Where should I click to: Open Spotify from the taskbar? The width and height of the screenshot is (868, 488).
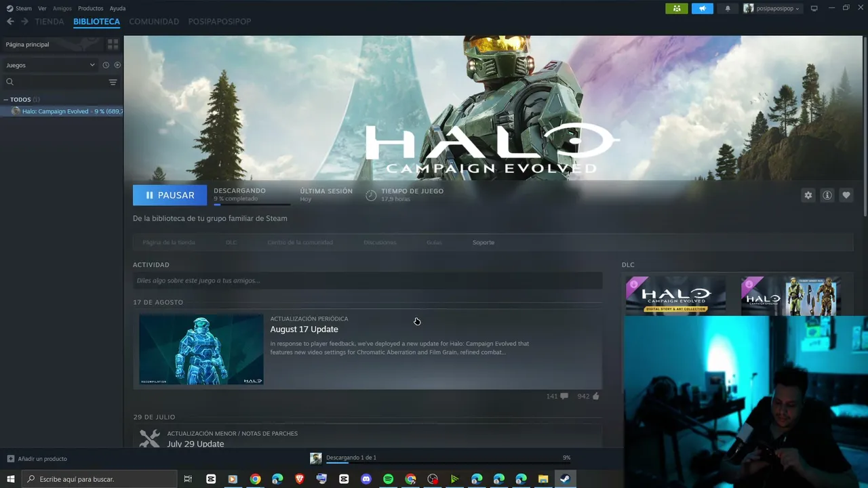click(x=388, y=479)
